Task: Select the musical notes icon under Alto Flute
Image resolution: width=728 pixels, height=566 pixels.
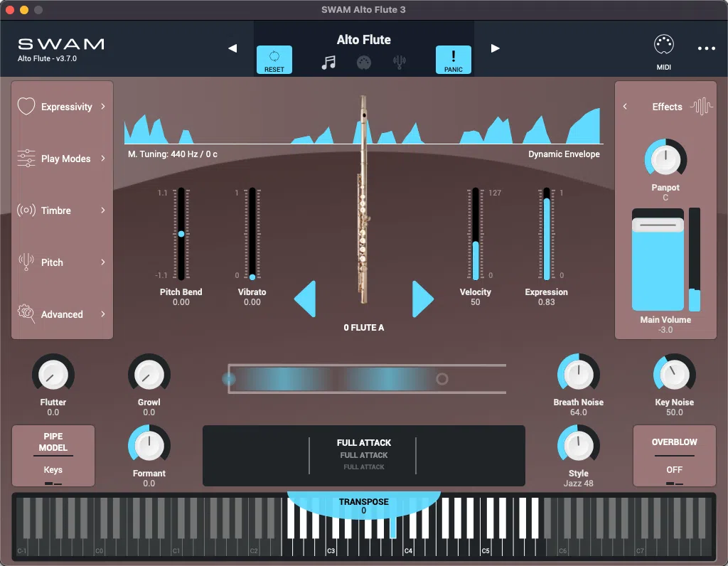Action: (x=329, y=63)
